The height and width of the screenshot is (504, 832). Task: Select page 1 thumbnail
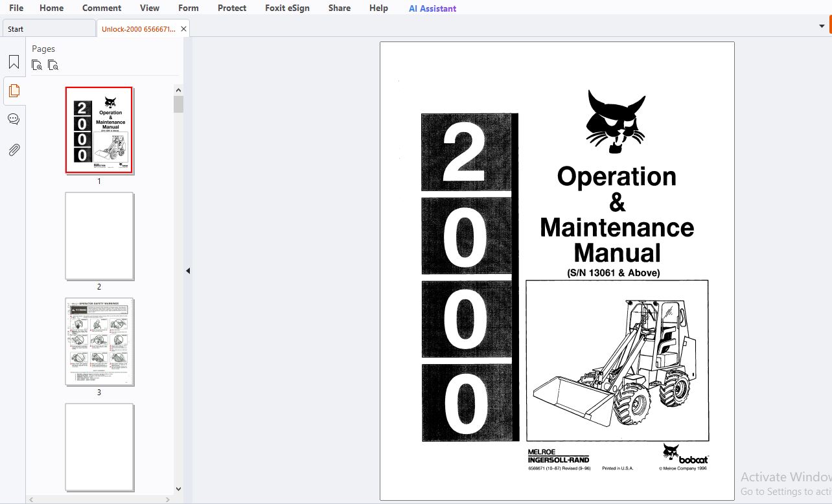coord(99,130)
